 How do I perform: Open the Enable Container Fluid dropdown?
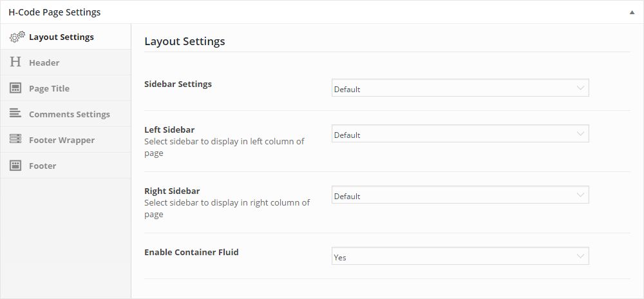[460, 256]
